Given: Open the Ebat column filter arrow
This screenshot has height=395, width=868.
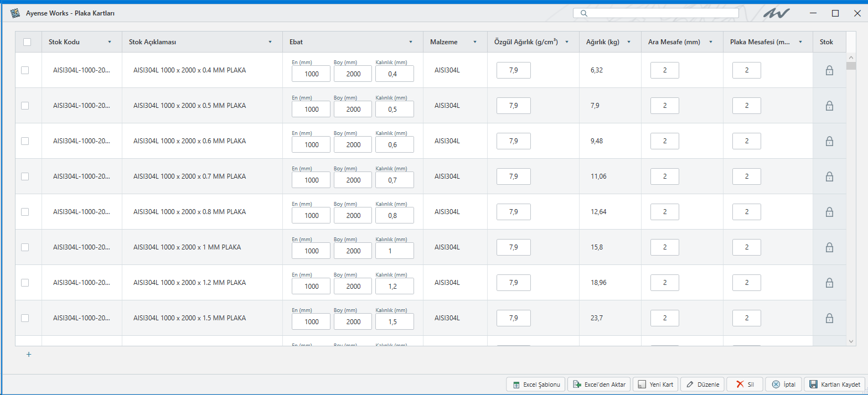Looking at the screenshot, I should (x=411, y=42).
